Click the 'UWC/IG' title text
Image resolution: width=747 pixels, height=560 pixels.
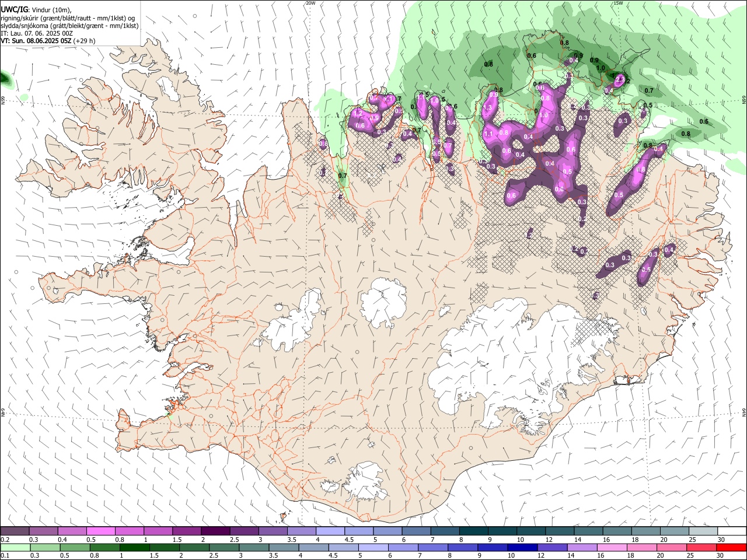point(14,9)
